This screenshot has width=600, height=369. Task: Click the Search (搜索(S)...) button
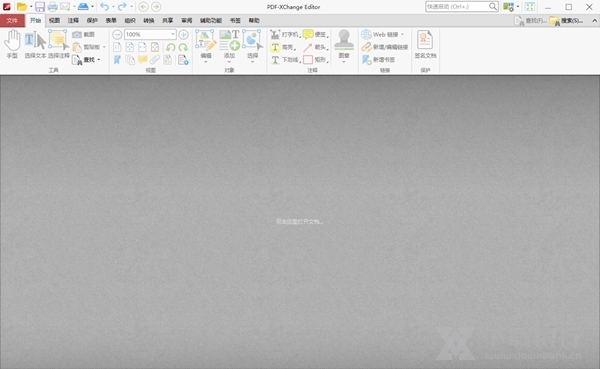pos(567,21)
